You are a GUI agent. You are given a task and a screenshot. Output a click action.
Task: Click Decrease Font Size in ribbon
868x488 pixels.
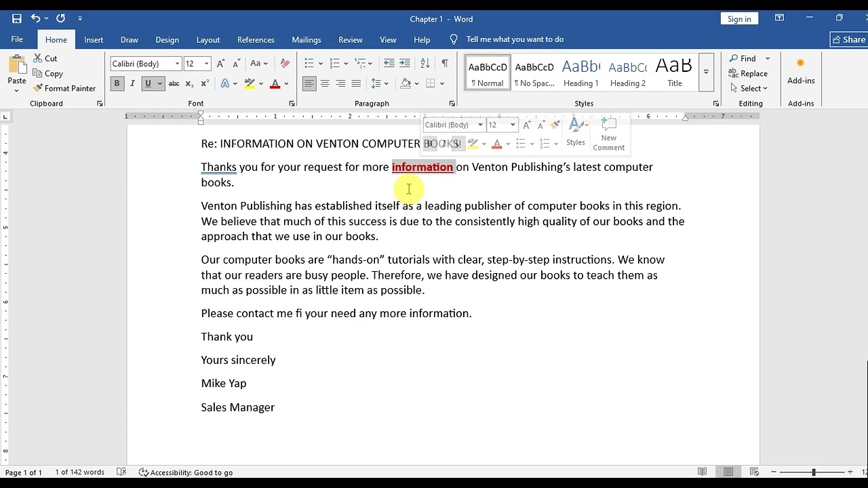236,64
